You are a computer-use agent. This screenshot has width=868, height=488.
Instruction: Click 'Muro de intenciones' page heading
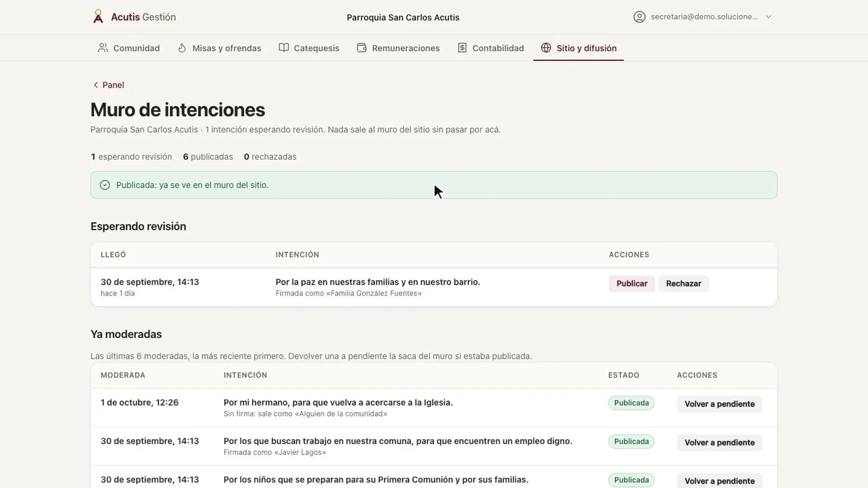click(x=178, y=110)
